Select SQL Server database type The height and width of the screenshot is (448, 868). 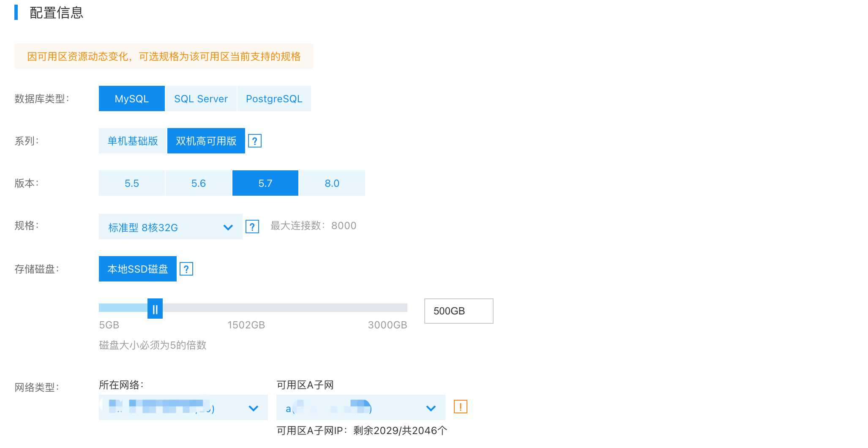pos(201,98)
